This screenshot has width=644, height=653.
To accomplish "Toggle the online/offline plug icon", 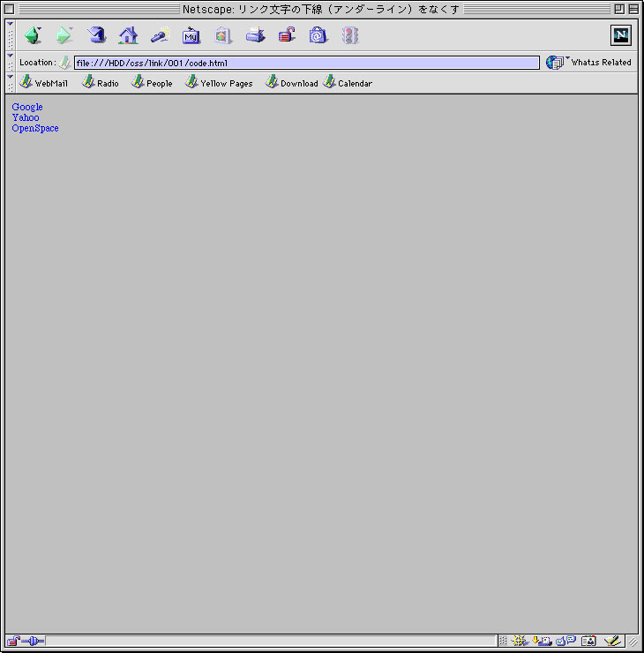I will (33, 641).
